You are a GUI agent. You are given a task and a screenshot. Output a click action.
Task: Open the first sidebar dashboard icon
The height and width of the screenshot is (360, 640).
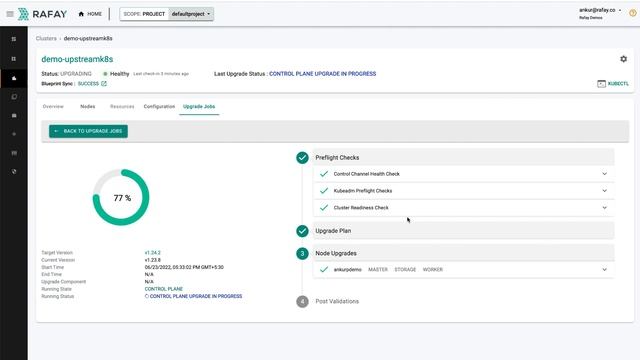pyautogui.click(x=14, y=39)
